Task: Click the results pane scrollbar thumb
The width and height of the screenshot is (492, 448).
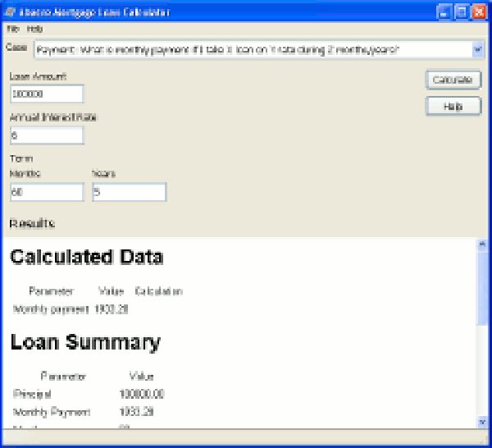Action: point(482,288)
